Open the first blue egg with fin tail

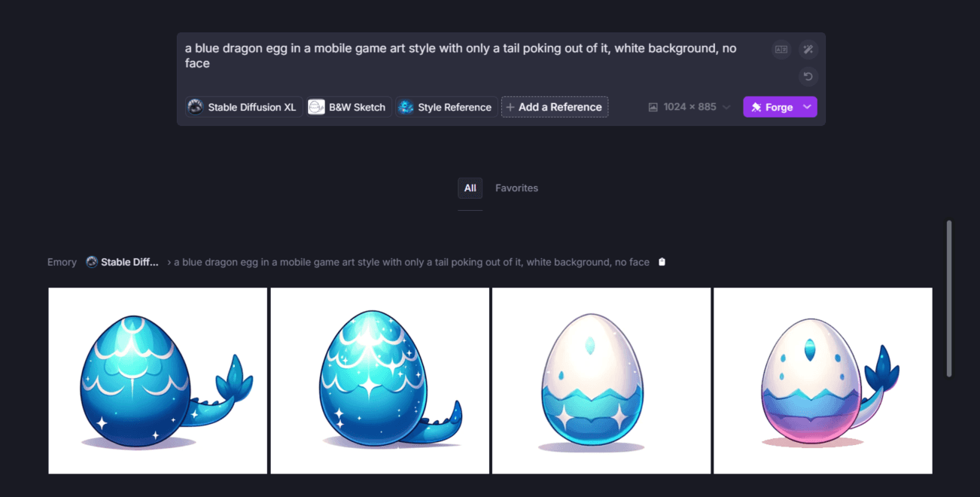pyautogui.click(x=158, y=381)
